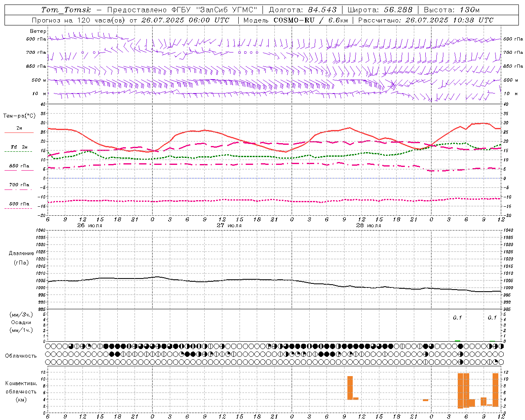
Task: Click the Td 2м dew point legend label
Action: (19, 147)
